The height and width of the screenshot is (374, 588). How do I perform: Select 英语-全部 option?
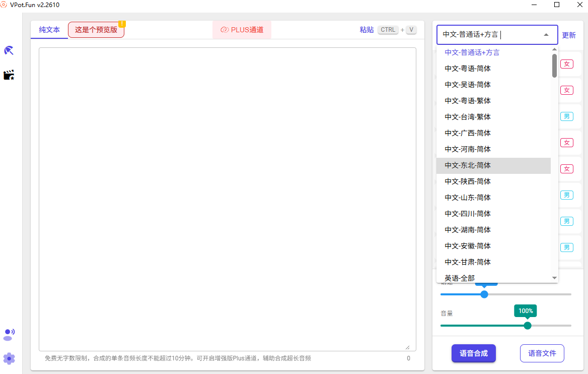pyautogui.click(x=493, y=277)
